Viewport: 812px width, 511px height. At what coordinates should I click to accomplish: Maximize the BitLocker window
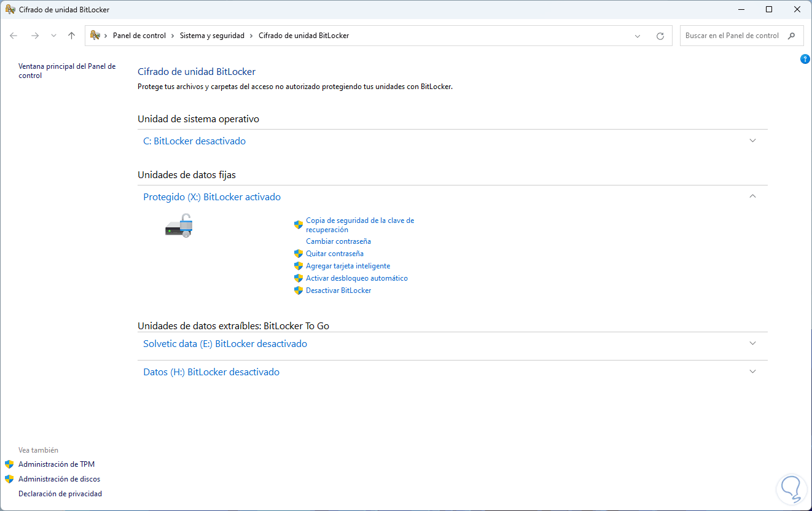click(769, 10)
